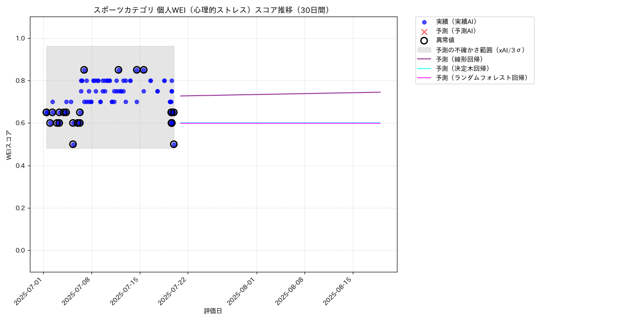Click the purple 線形回帰 legend line

[x=424, y=59]
